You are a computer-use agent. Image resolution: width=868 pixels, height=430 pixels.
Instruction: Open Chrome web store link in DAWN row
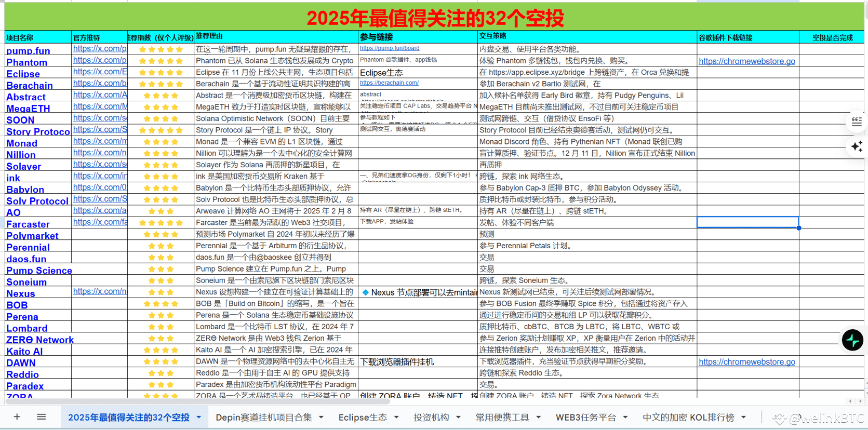coord(747,362)
